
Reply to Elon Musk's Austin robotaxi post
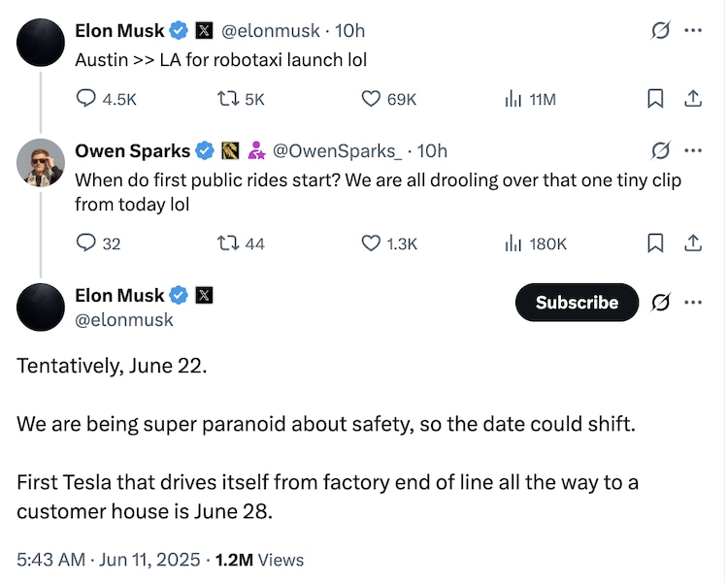87,98
